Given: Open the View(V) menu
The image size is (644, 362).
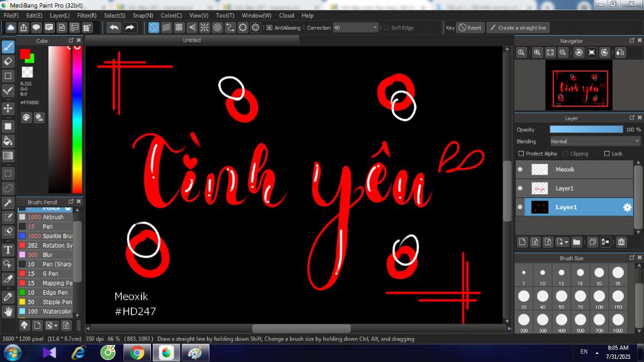Looking at the screenshot, I should click(199, 15).
